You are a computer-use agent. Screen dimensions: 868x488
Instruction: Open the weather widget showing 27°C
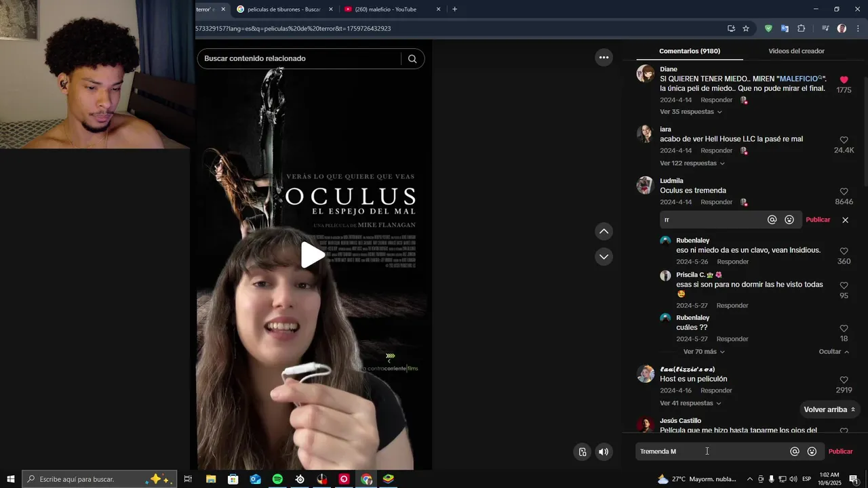[x=696, y=479]
